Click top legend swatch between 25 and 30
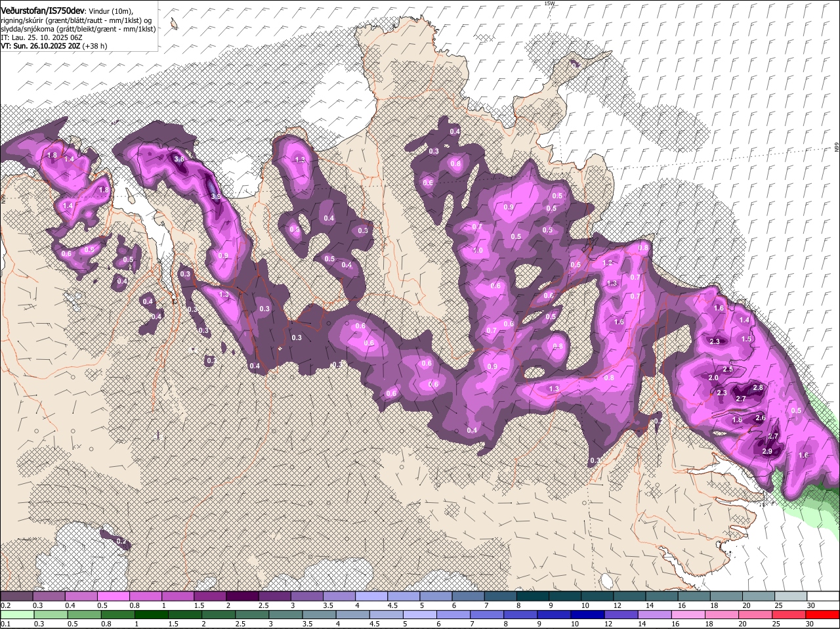This screenshot has width=840, height=629. click(x=791, y=596)
